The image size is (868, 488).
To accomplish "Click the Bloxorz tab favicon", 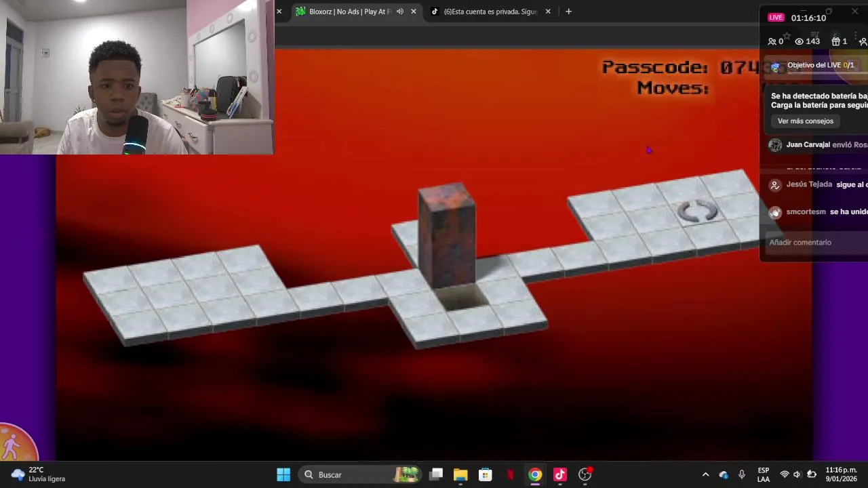I will (300, 12).
